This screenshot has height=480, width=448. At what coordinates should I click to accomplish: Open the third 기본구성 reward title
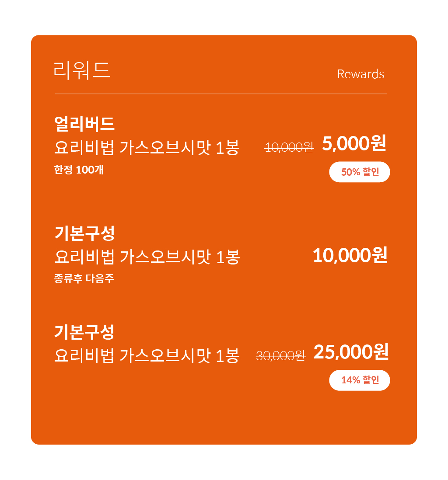click(x=84, y=332)
